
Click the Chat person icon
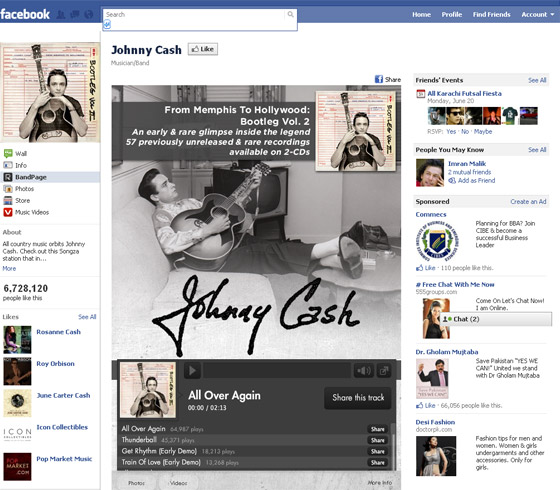tap(447, 319)
